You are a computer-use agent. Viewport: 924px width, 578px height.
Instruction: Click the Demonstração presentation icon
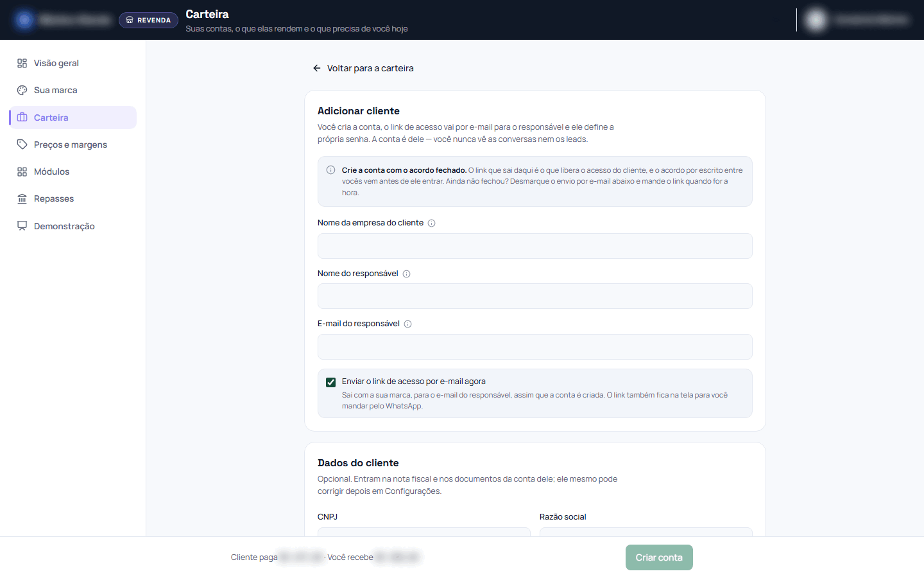(x=22, y=226)
